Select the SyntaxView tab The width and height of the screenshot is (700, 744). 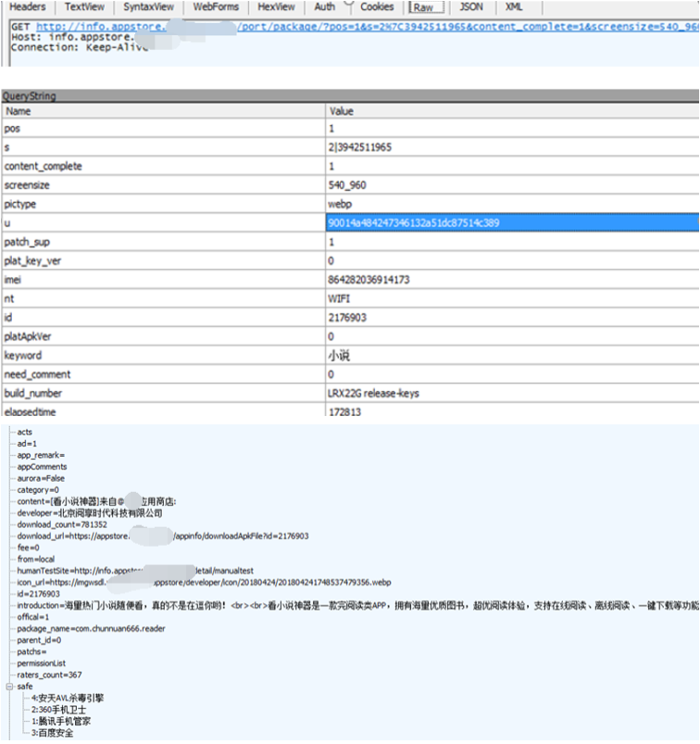148,7
